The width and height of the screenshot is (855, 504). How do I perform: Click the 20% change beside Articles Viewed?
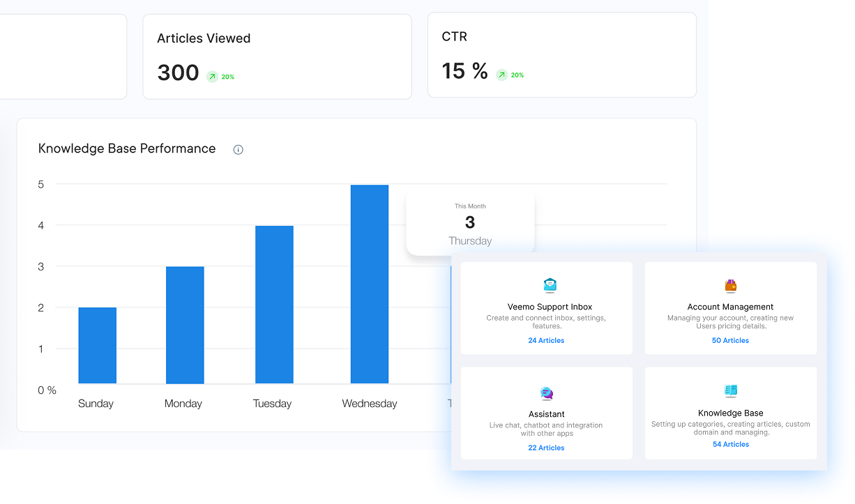[228, 77]
